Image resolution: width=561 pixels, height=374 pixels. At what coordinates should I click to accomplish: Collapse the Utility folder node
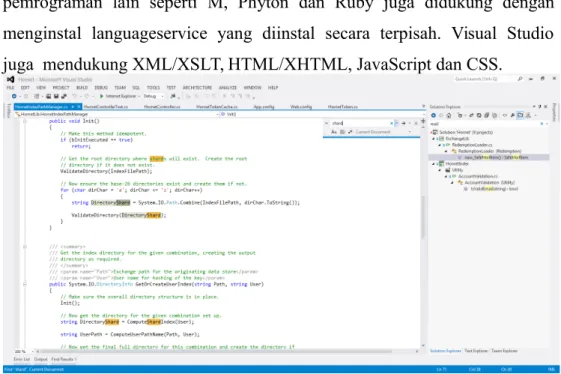(440, 170)
